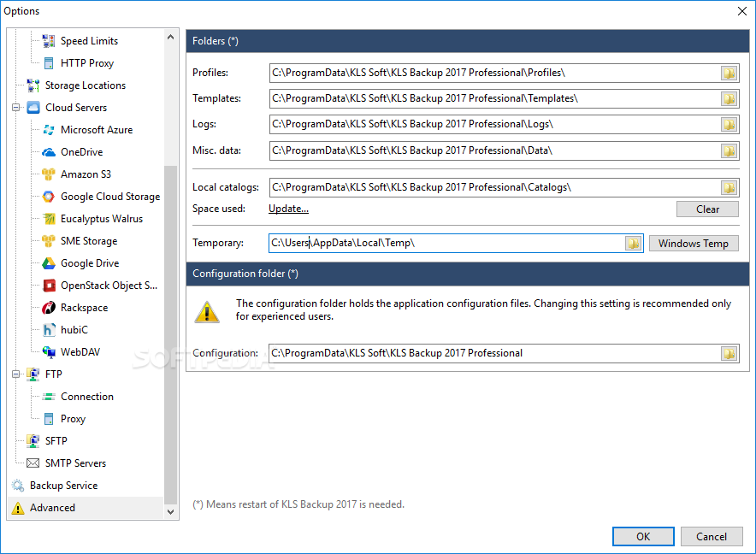
Task: Collapse the FTP tree node
Action: [x=16, y=374]
